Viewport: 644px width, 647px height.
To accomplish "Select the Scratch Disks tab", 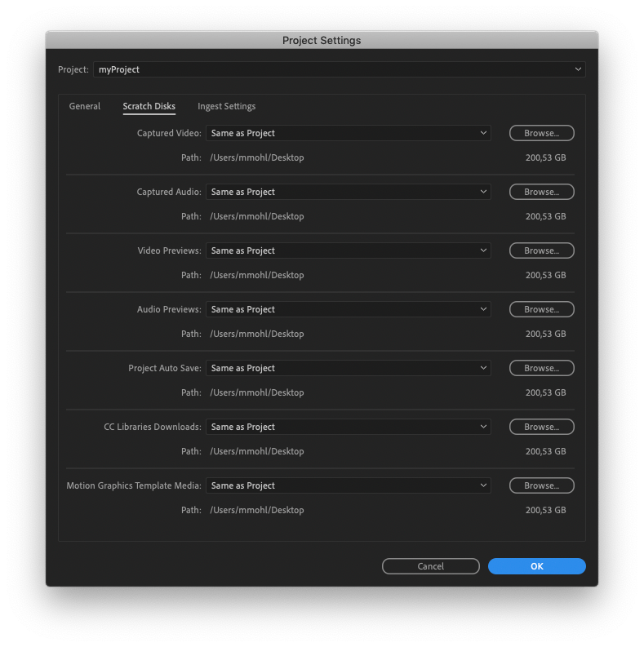I will click(x=149, y=106).
